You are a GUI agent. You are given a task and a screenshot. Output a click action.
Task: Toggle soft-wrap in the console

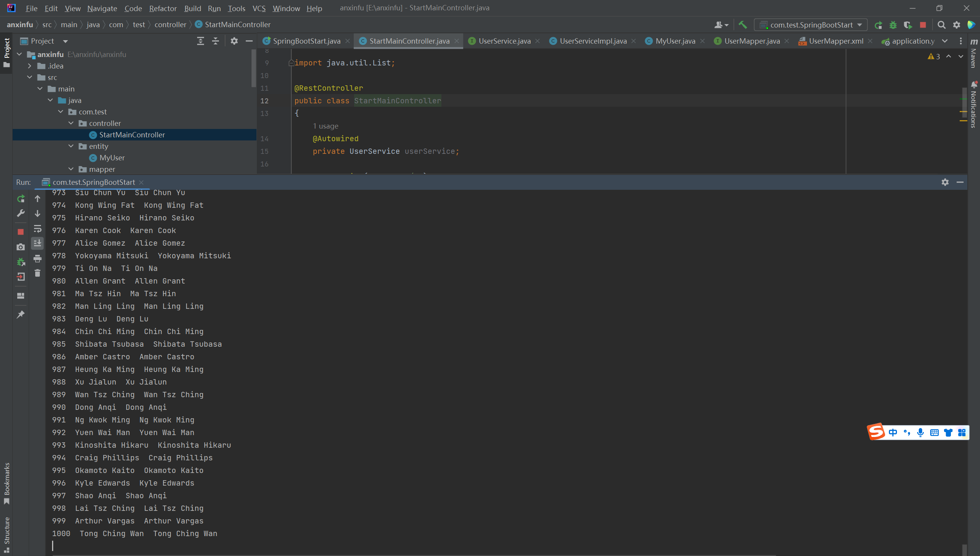click(x=38, y=229)
